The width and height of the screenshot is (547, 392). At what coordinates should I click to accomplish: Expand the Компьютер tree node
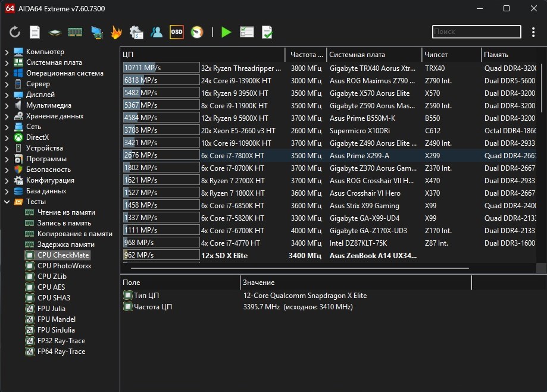pos(7,52)
